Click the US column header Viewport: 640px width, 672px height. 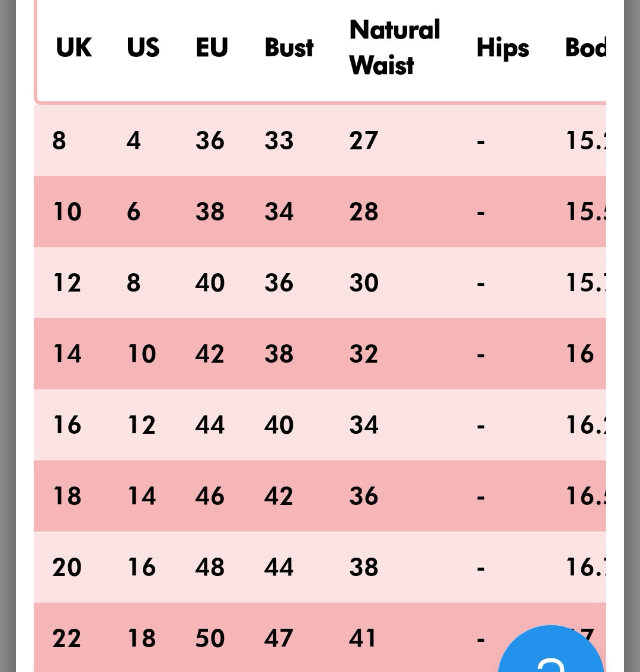pos(143,48)
